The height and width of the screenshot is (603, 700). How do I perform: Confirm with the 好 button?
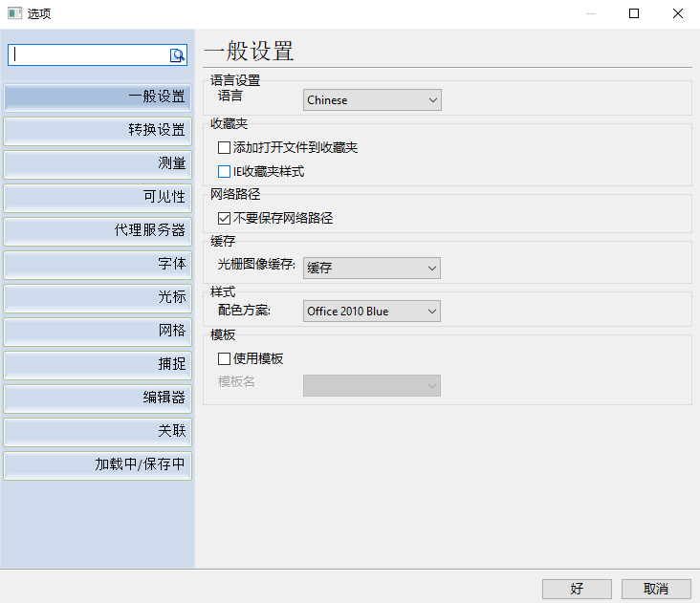[x=577, y=590]
